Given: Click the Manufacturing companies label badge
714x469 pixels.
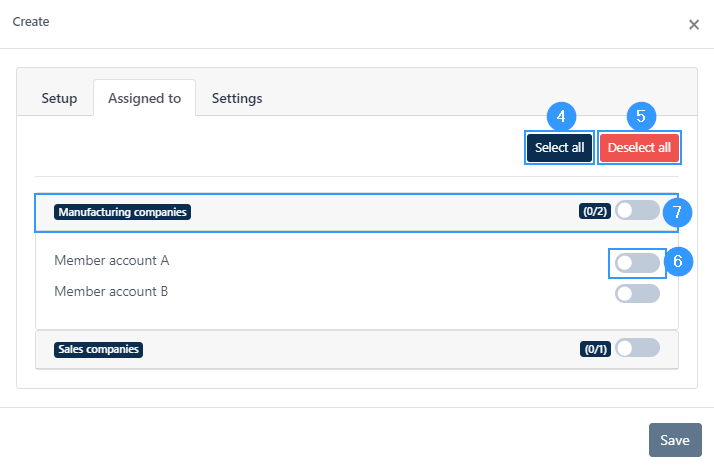Looking at the screenshot, I should 122,212.
